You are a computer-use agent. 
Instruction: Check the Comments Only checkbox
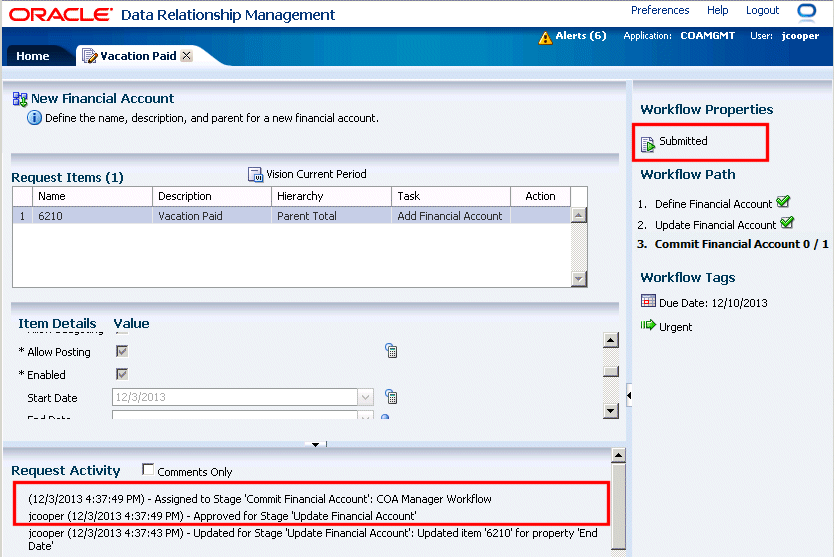[148, 470]
